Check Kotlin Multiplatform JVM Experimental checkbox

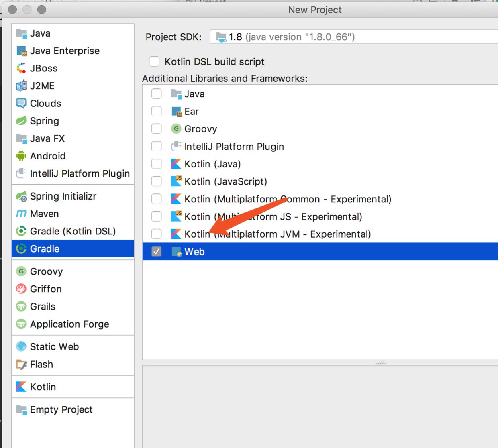(157, 234)
